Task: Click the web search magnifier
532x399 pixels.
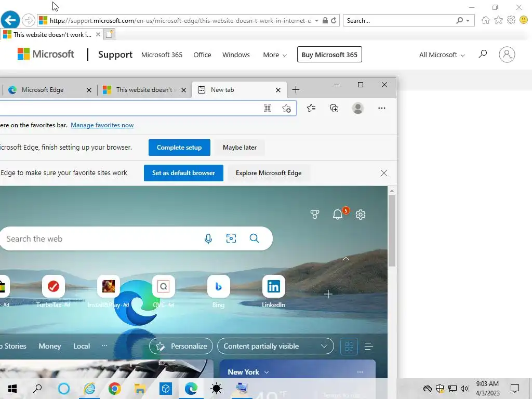Action: [254, 238]
